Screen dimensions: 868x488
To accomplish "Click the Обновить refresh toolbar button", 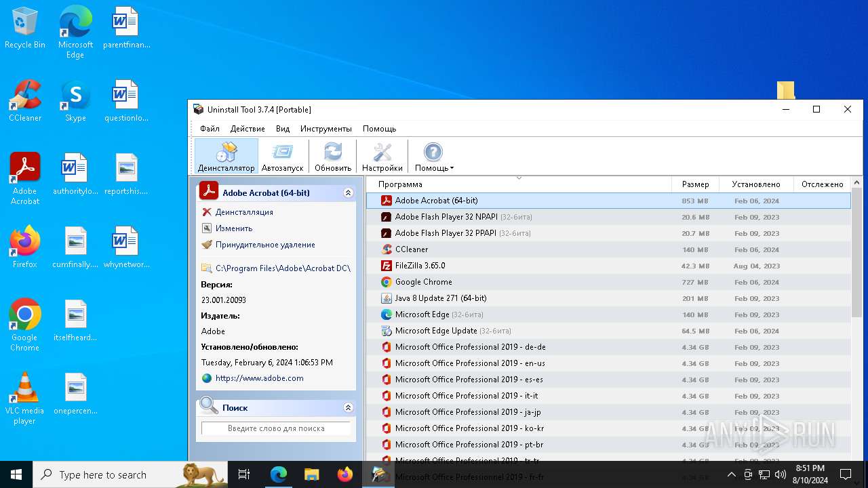I will (333, 157).
